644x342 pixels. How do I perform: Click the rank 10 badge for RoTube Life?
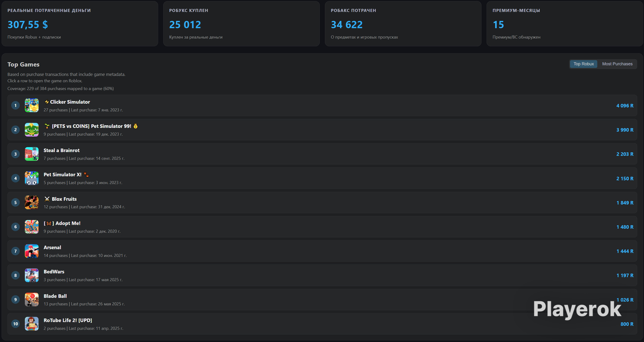coord(15,324)
